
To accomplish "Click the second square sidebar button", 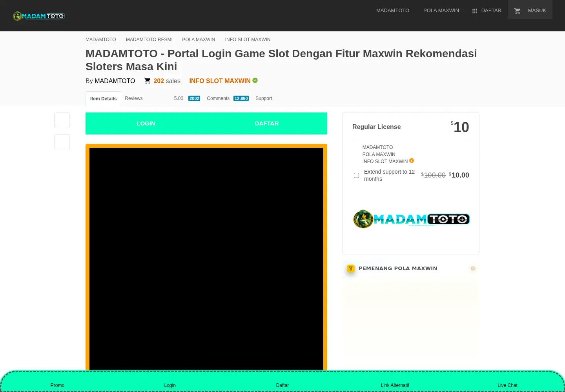I will click(x=62, y=142).
